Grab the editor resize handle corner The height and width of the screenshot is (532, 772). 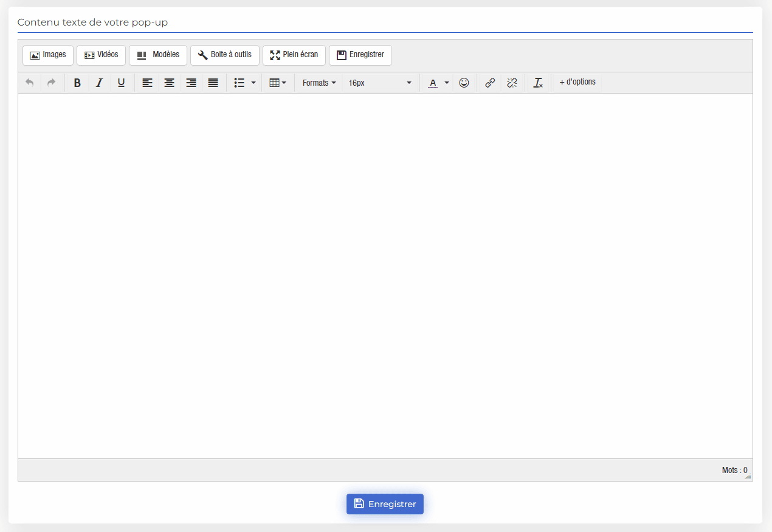point(748,477)
